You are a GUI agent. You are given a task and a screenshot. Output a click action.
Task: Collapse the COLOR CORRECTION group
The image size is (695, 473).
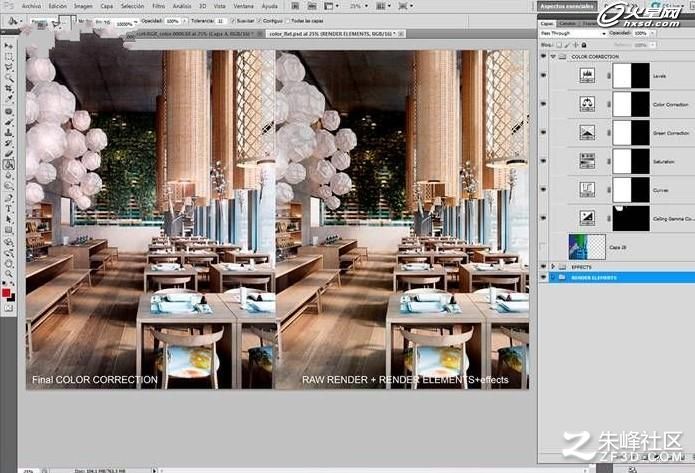553,57
